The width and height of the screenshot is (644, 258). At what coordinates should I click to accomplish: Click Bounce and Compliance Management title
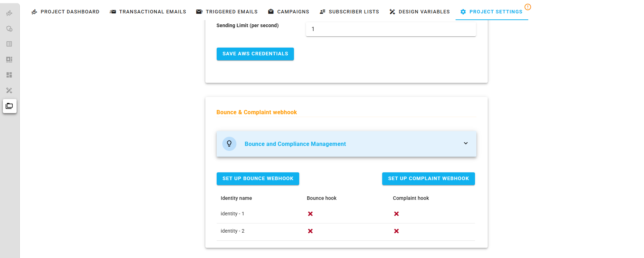tap(295, 144)
